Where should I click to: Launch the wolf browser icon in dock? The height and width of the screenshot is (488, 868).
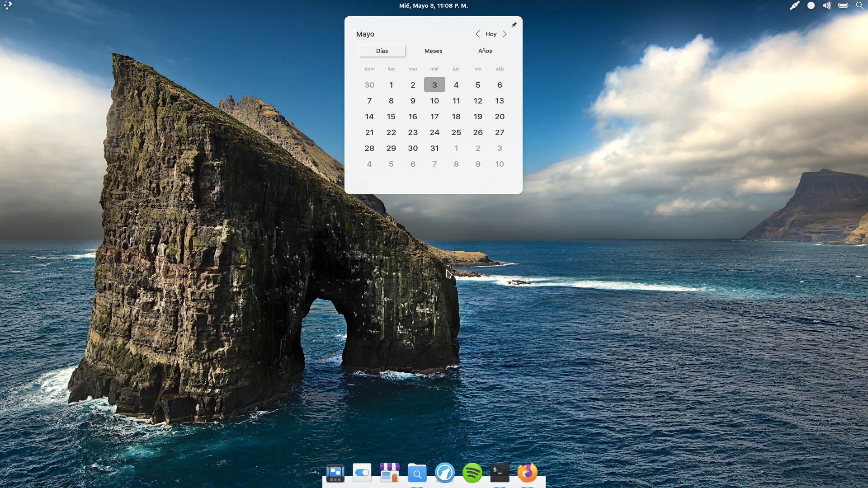click(445, 473)
